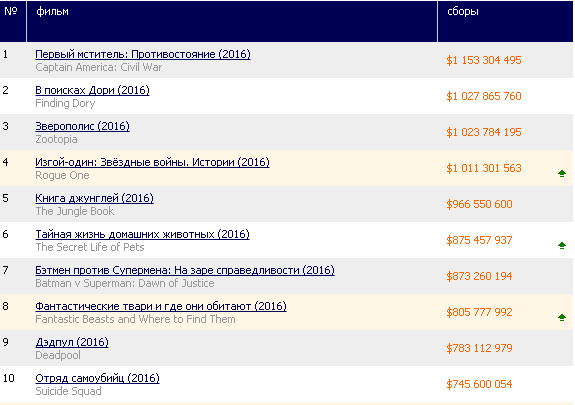Click the $1 153 304 495 gross amount
Image resolution: width=575 pixels, height=405 pixels.
[484, 60]
